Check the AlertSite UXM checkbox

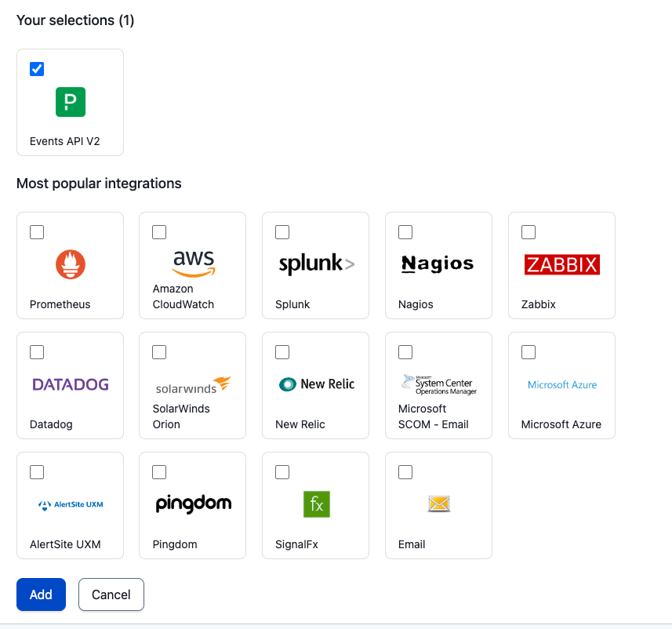pyautogui.click(x=37, y=472)
